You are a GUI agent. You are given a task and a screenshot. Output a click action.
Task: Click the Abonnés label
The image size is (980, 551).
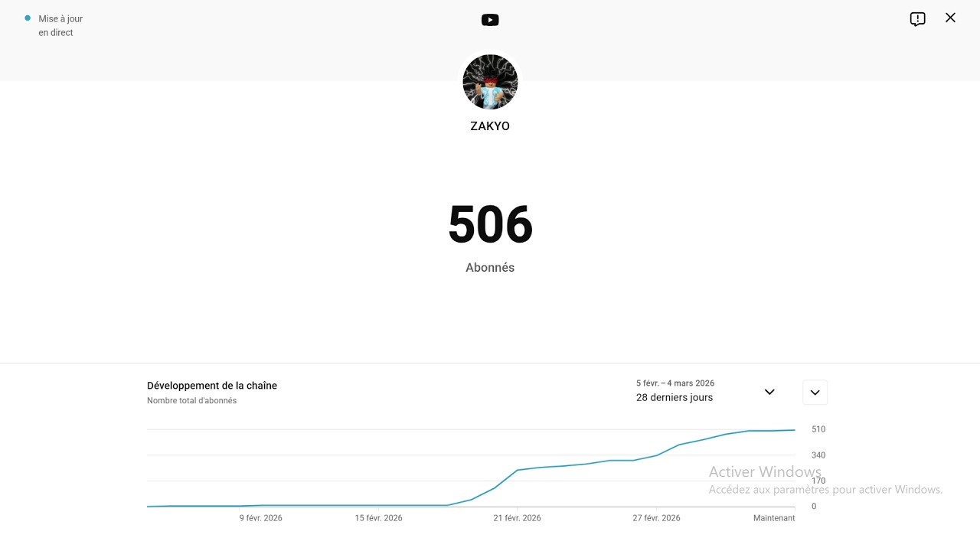click(490, 268)
